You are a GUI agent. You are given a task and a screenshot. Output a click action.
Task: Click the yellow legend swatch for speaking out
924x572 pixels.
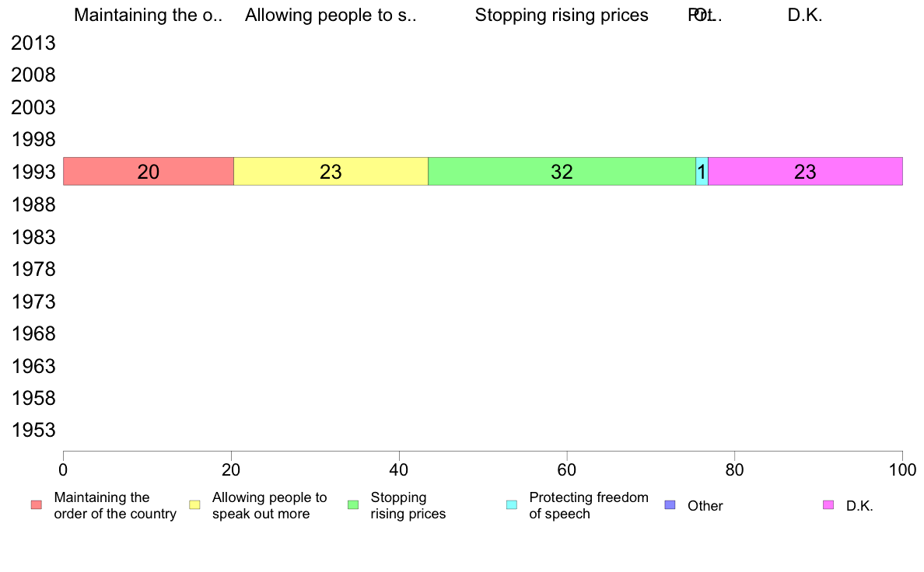[x=194, y=505]
